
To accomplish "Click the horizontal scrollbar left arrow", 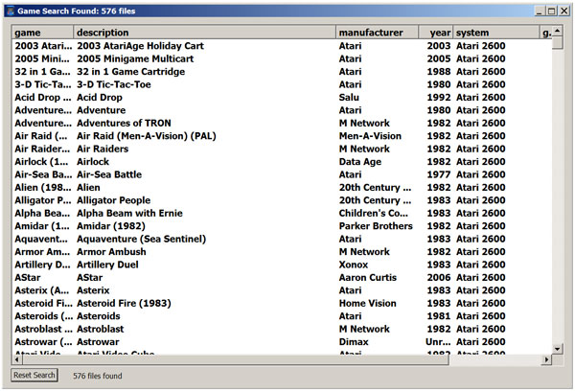I will [x=17, y=359].
